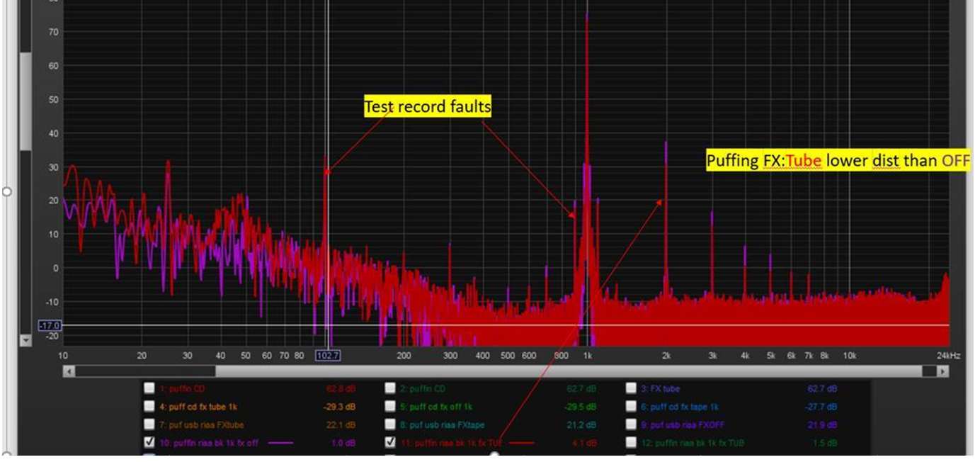The image size is (980, 462).
Task: Hide trace 11 puffin riaa bk 1k fx
Action: click(390, 442)
